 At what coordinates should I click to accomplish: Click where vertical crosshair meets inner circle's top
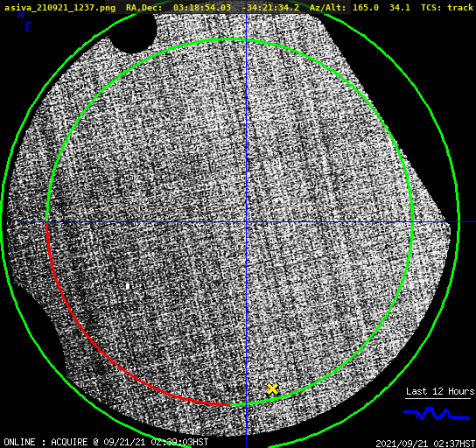point(246,39)
